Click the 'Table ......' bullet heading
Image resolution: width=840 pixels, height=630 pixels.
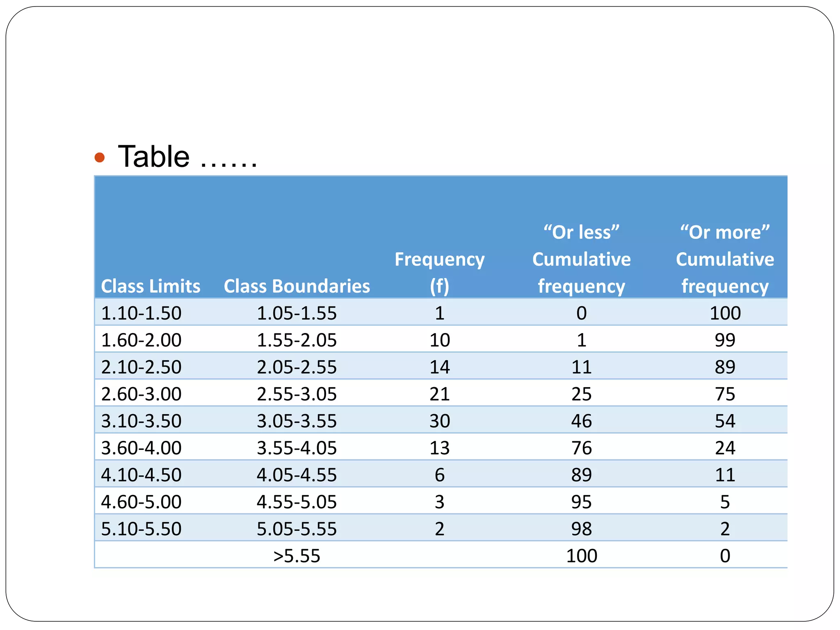(x=187, y=157)
